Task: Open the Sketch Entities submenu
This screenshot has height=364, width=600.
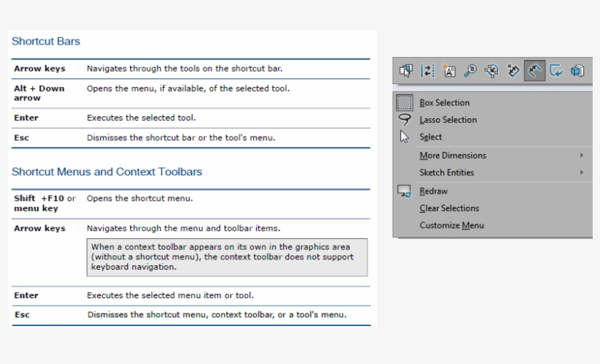Action: point(446,172)
